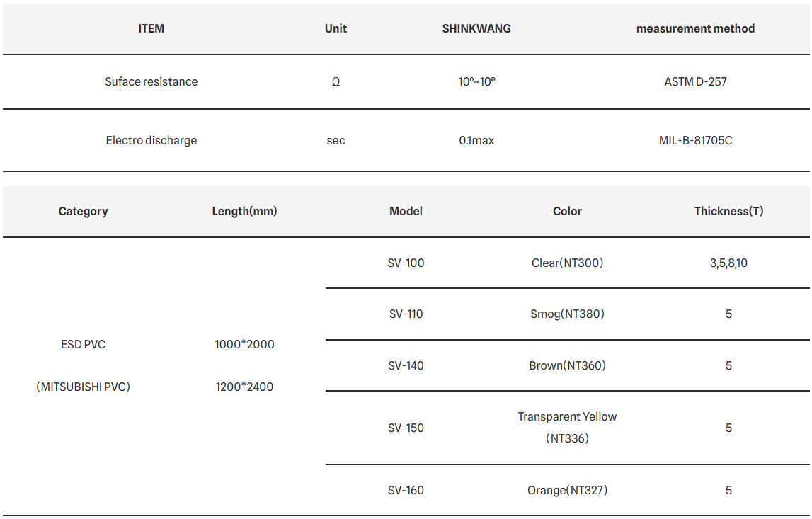
Task: Select the SV-160 model cell
Action: (406, 490)
